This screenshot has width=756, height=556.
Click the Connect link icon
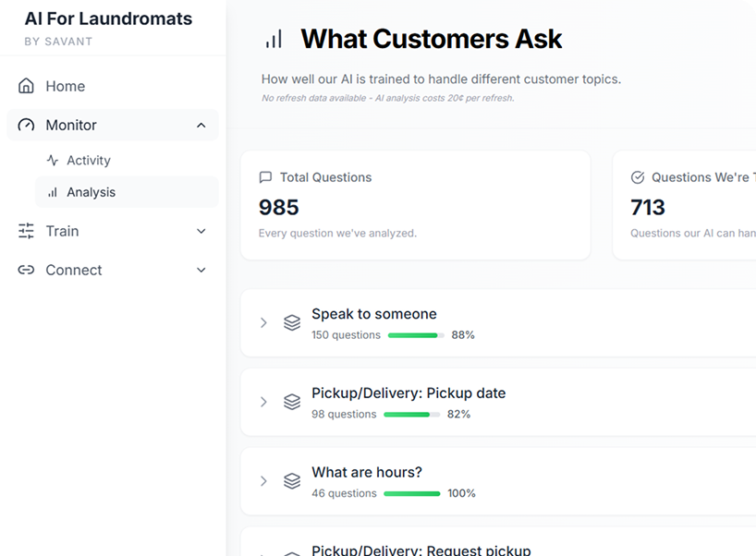point(27,270)
